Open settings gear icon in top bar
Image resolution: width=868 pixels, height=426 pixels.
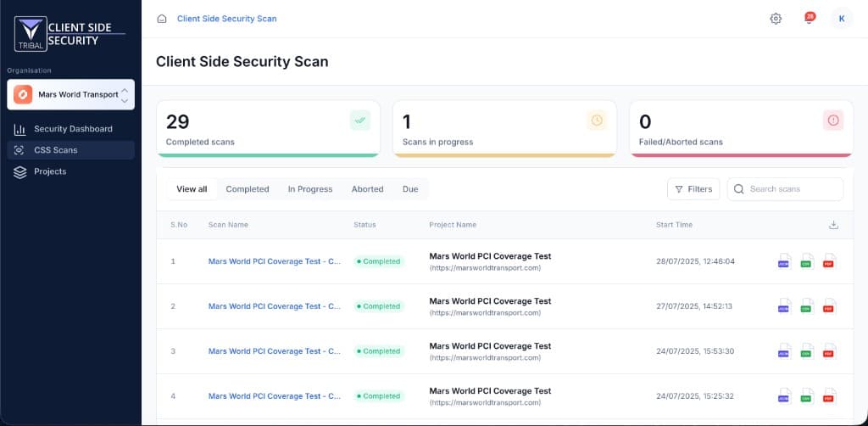(x=776, y=19)
